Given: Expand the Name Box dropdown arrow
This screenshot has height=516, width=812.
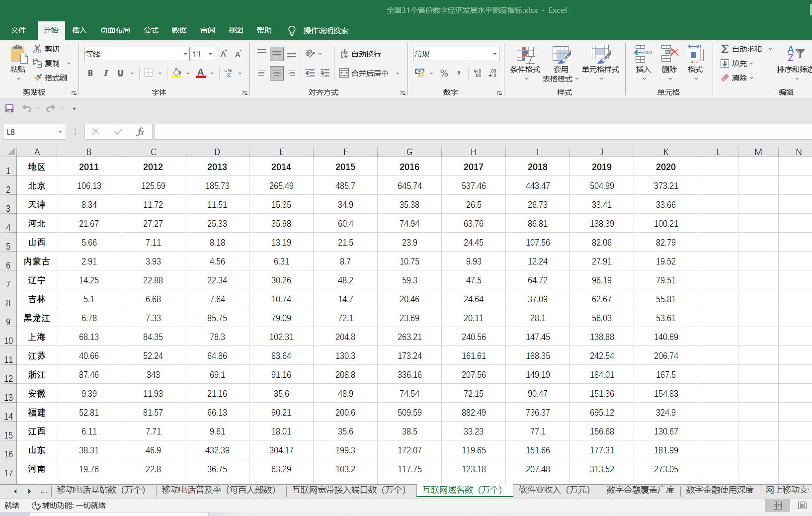Looking at the screenshot, I should point(60,132).
